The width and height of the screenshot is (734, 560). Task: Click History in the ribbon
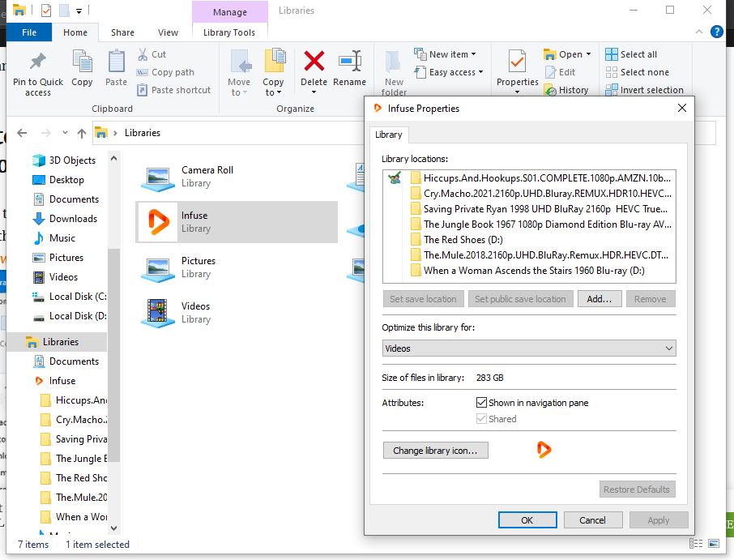point(566,90)
